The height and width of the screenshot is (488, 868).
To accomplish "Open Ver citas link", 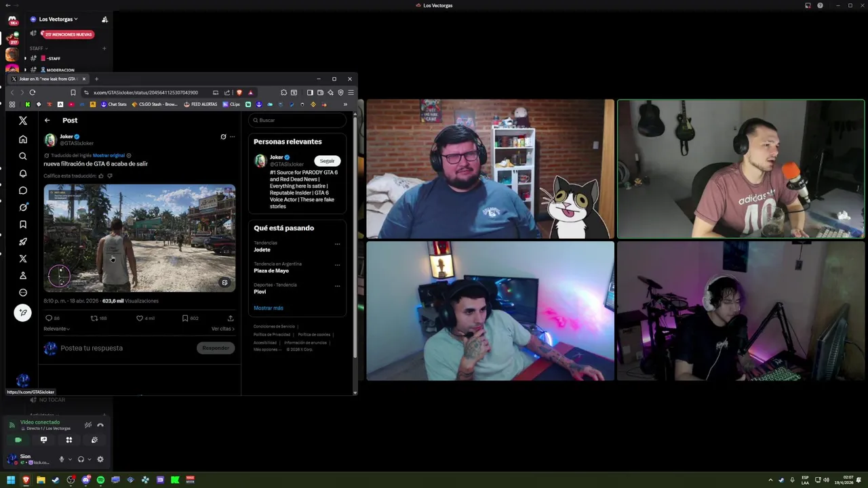I will coord(223,329).
